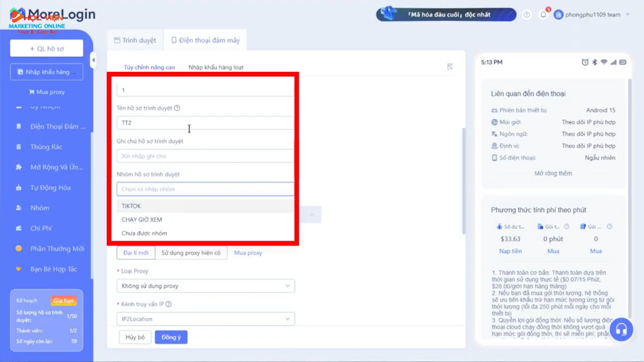Select Sử dụng proxy hiện có option
Screen dimensions: 644x362
(x=191, y=253)
